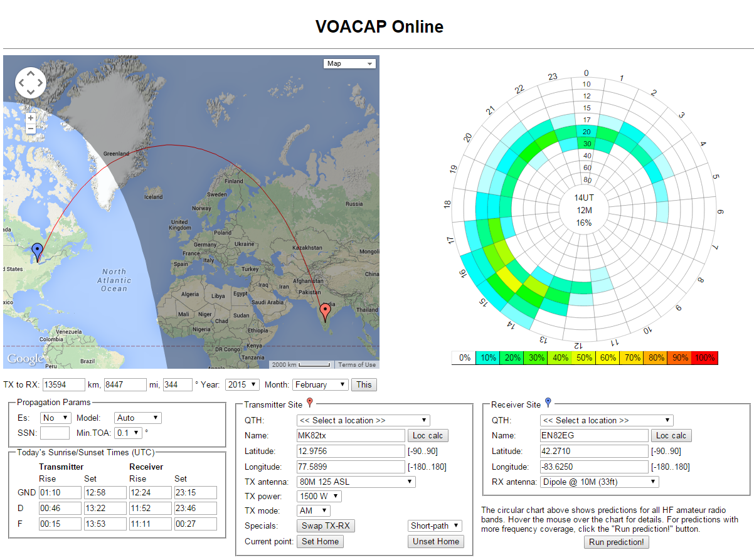Open the Model dropdown set to Auto
This screenshot has height=560, width=754.
[138, 418]
